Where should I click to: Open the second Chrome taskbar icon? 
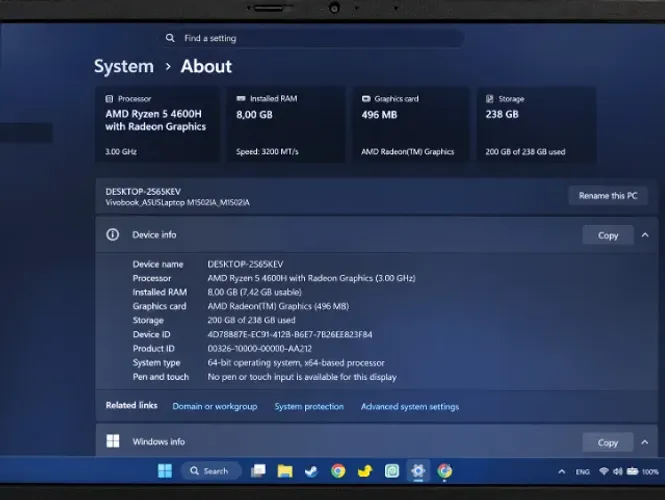(x=444, y=471)
